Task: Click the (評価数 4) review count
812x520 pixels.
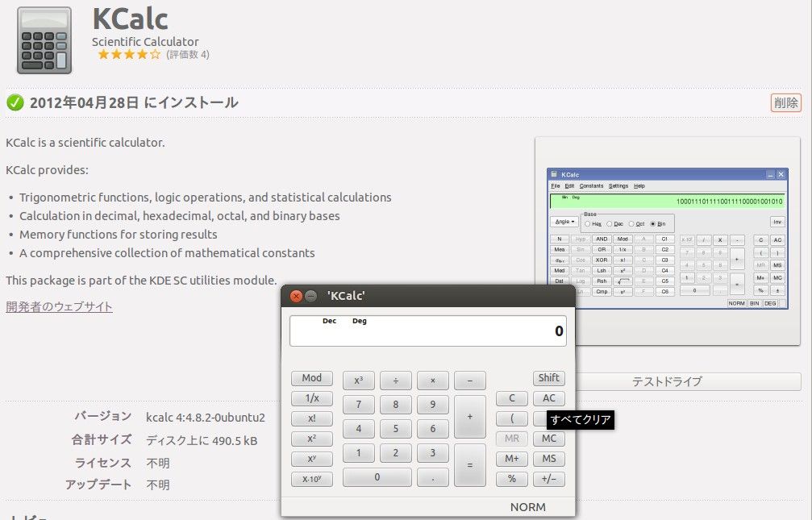Action: click(187, 54)
